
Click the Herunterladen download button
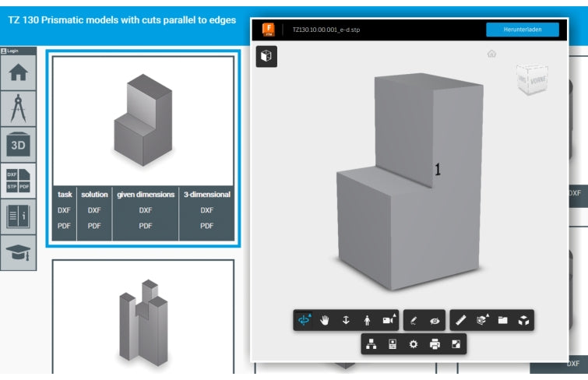(523, 30)
